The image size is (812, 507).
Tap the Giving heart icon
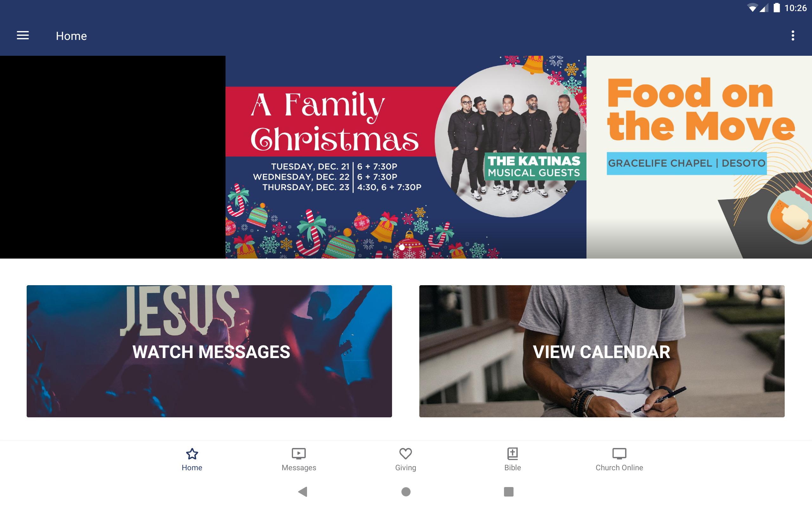pos(405,454)
